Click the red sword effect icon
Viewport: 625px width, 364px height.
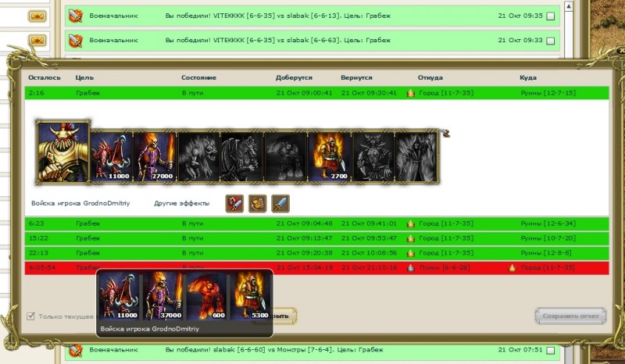[234, 204]
